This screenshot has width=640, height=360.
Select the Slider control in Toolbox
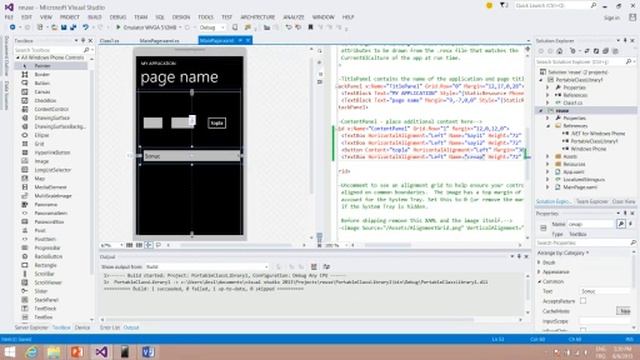[41, 291]
